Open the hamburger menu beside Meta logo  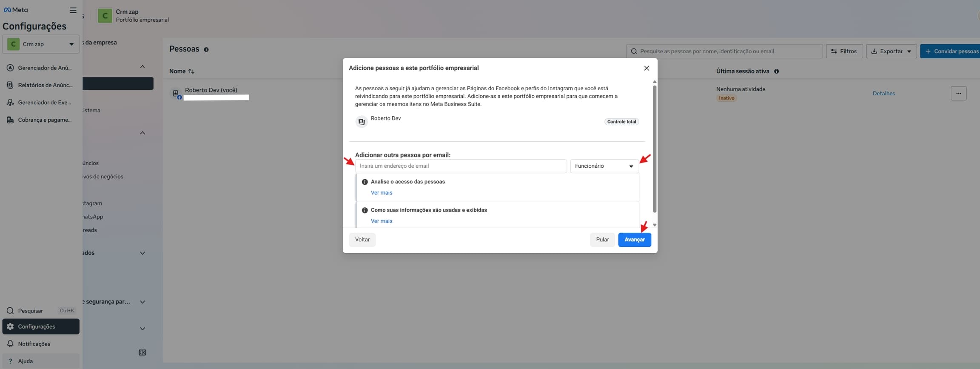(73, 10)
